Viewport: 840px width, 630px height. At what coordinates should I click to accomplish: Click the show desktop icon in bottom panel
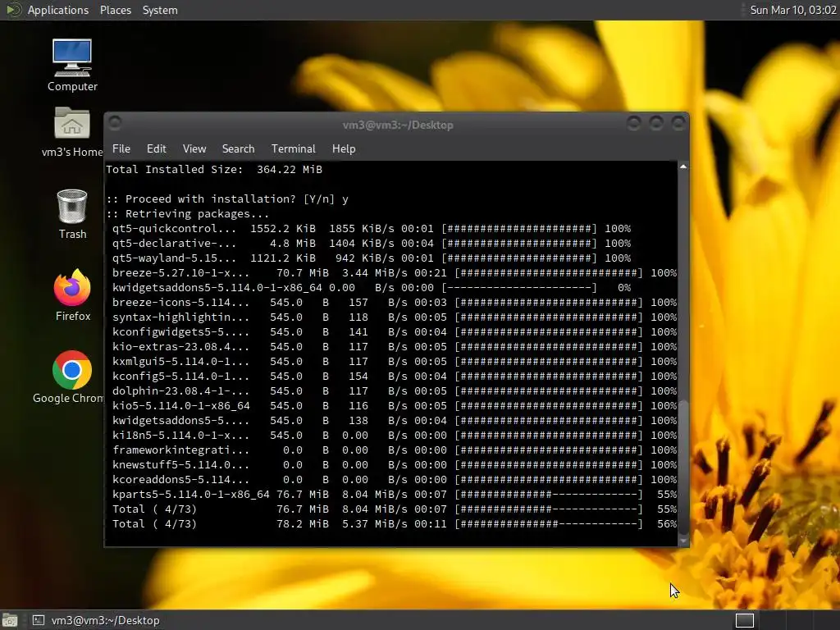10,620
